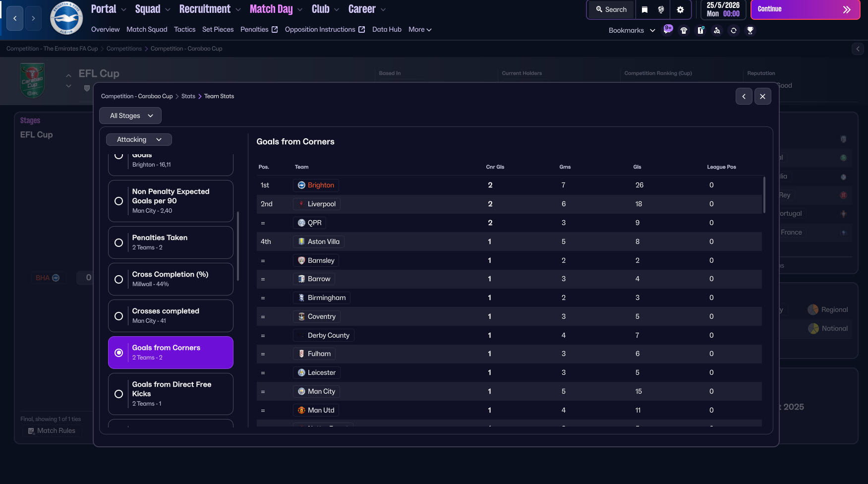
Task: Expand the All Stages dropdown
Action: [x=130, y=116]
